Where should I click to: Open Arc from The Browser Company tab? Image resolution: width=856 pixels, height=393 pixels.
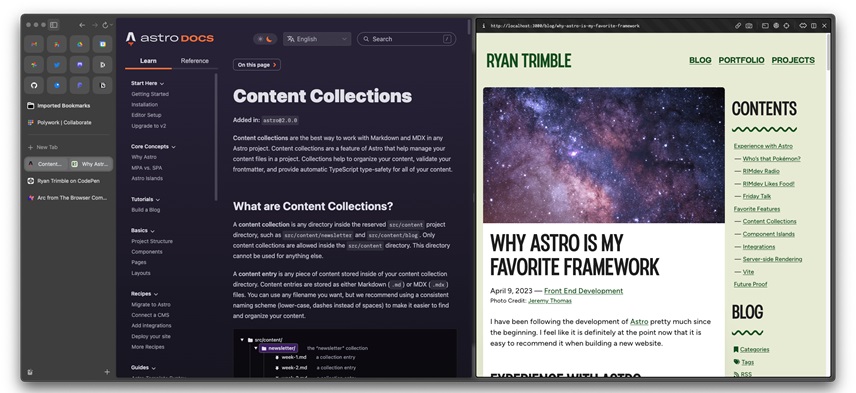(68, 198)
